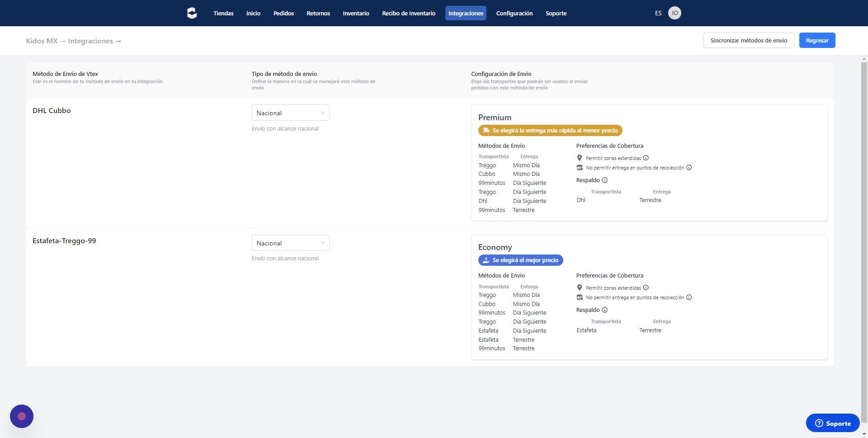The image size is (868, 438).
Task: Open Soporte in the top navigation
Action: [x=556, y=13]
